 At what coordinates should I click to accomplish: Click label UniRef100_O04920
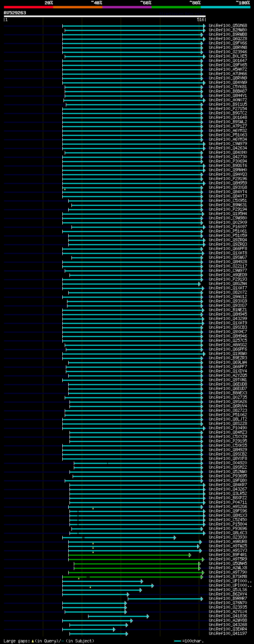pyautogui.click(x=228, y=463)
